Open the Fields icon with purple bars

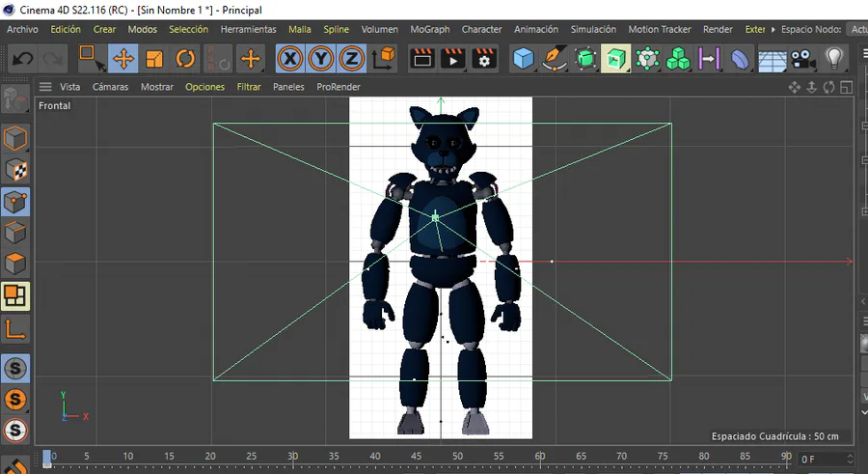pyautogui.click(x=709, y=59)
